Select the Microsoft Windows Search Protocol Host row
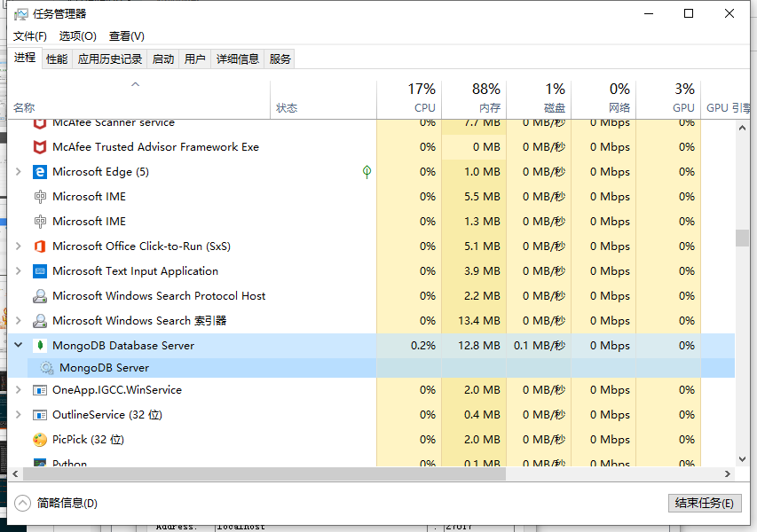 pos(371,296)
